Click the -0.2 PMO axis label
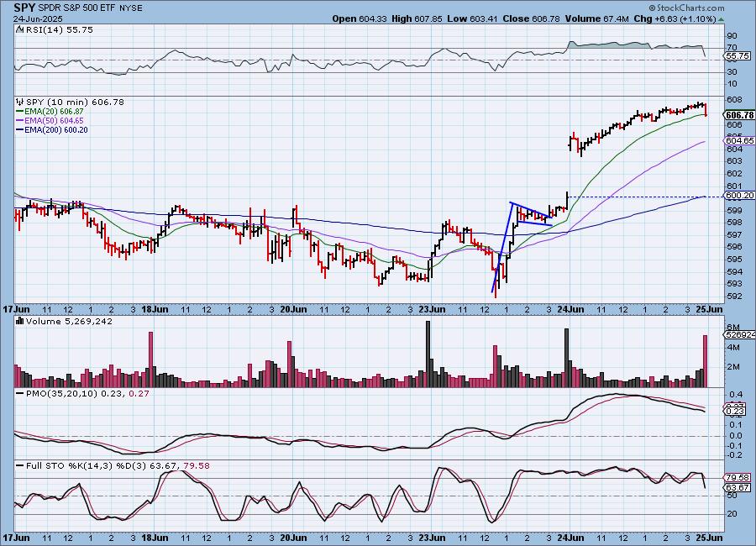This screenshot has width=756, height=546. (x=734, y=455)
